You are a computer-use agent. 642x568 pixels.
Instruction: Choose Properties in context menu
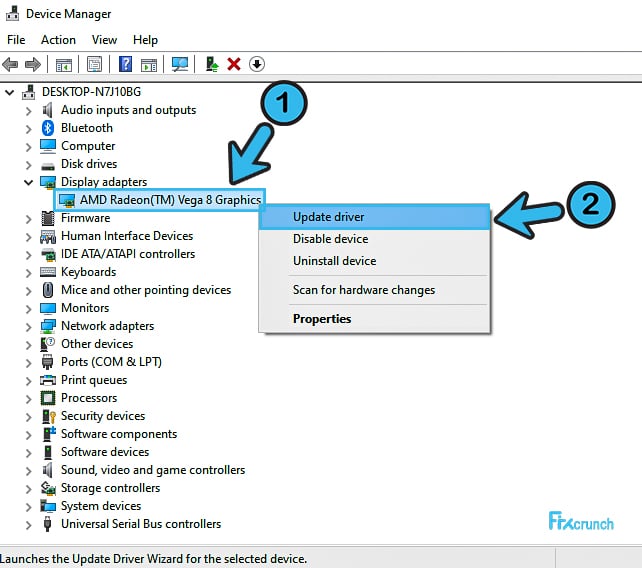click(x=374, y=319)
